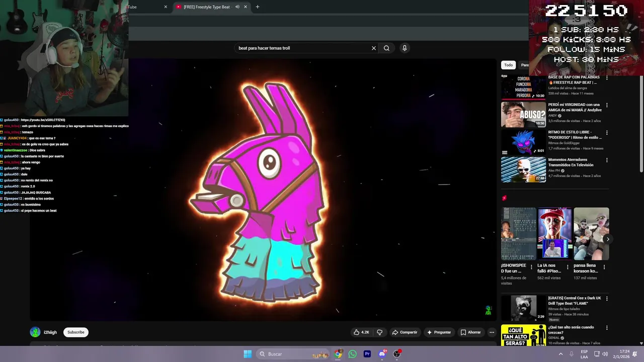
Task: Open the ¿Qué tan alto serás cuando crezcas? title
Action: [x=571, y=330]
